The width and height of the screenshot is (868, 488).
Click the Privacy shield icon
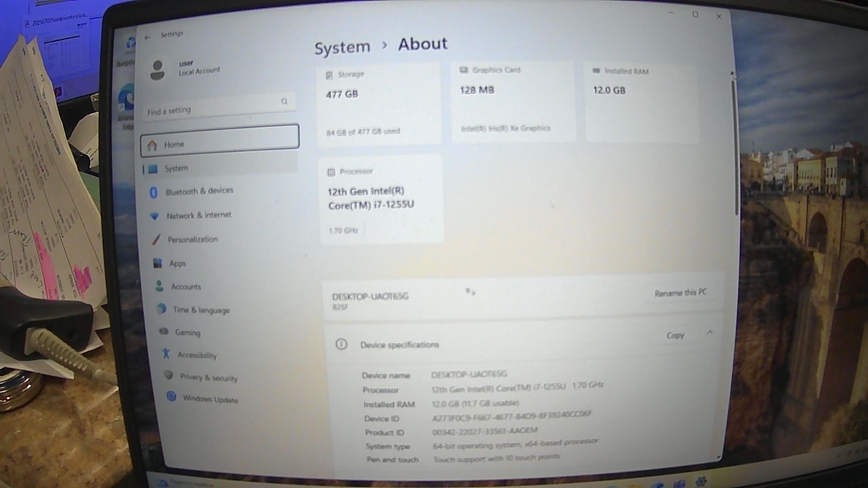169,375
